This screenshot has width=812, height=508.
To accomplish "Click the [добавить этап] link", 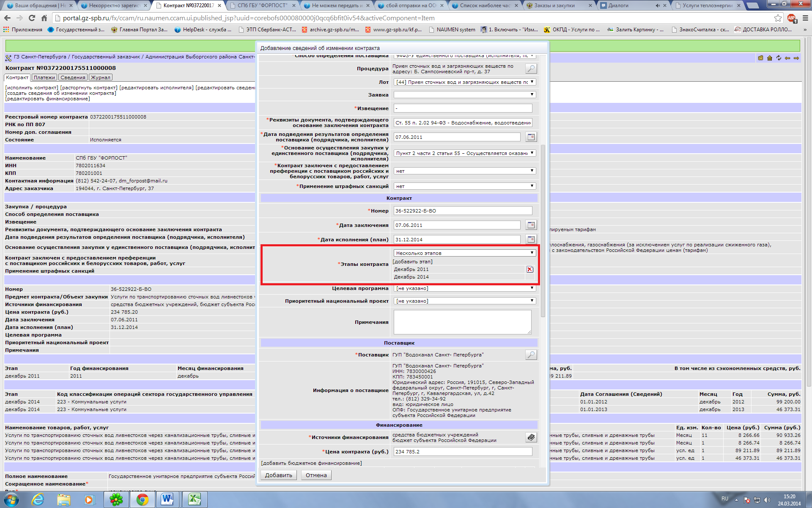I will 412,262.
